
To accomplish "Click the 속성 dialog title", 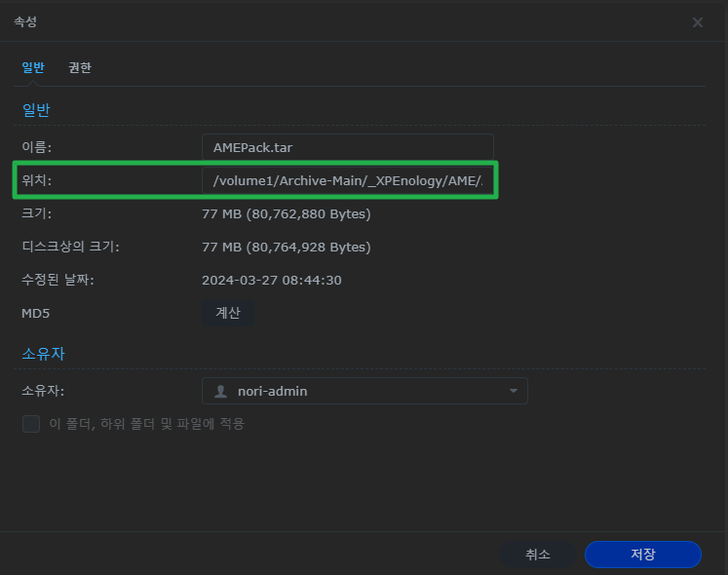I will pos(25,21).
